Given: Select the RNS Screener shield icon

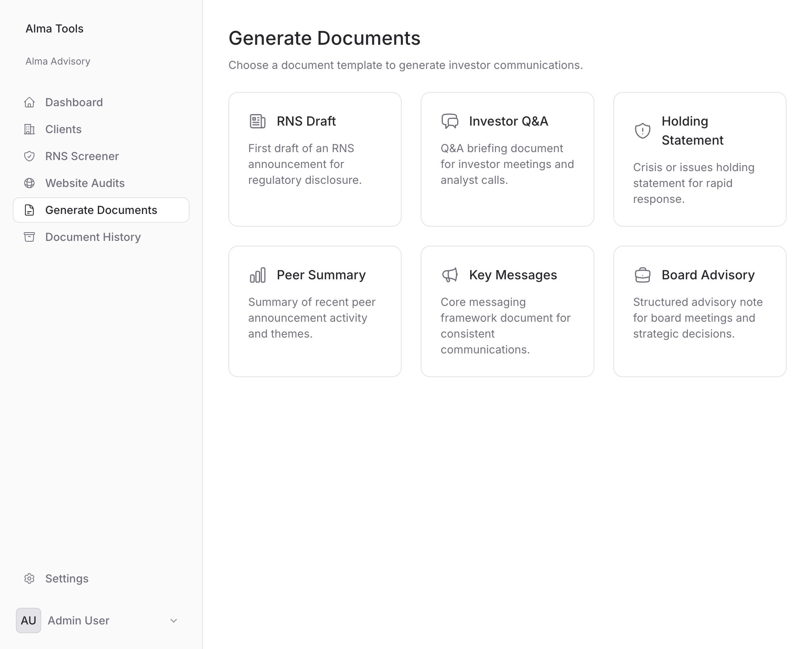Looking at the screenshot, I should point(29,156).
